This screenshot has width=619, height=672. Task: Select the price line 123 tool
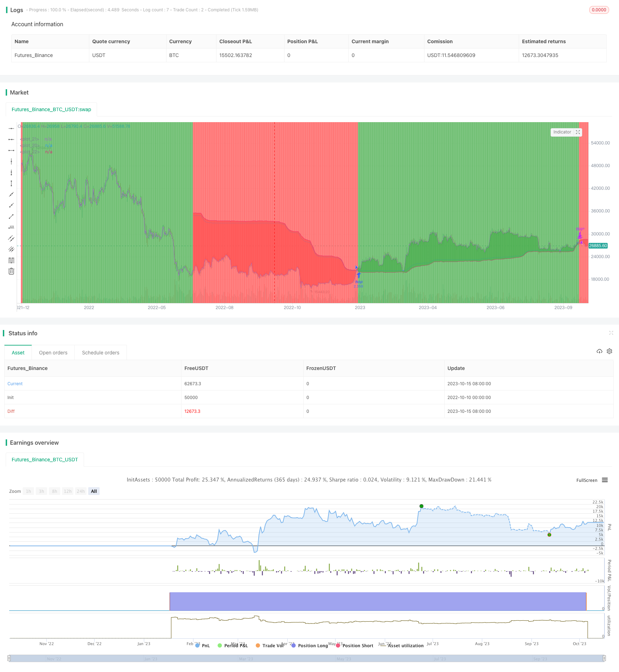tap(11, 227)
